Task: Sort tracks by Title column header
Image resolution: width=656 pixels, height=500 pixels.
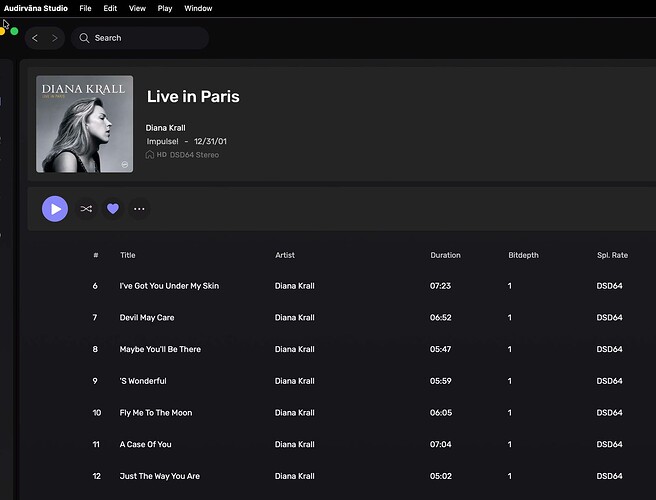Action: [127, 255]
